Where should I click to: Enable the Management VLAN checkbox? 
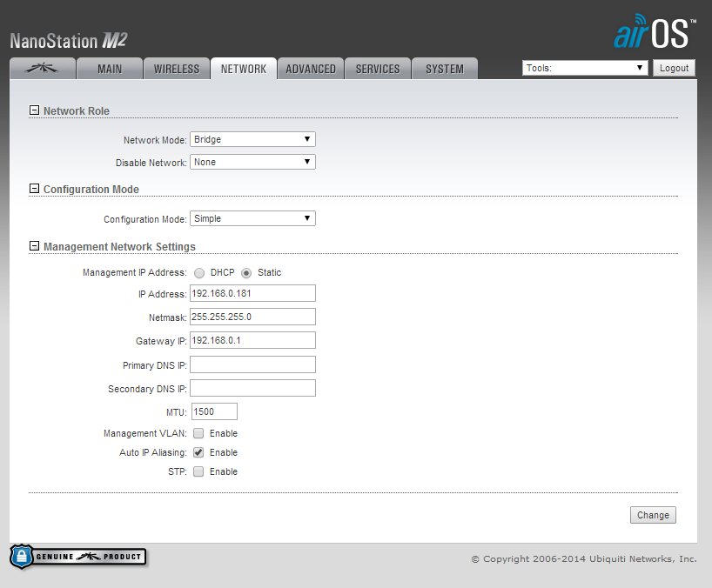[198, 433]
